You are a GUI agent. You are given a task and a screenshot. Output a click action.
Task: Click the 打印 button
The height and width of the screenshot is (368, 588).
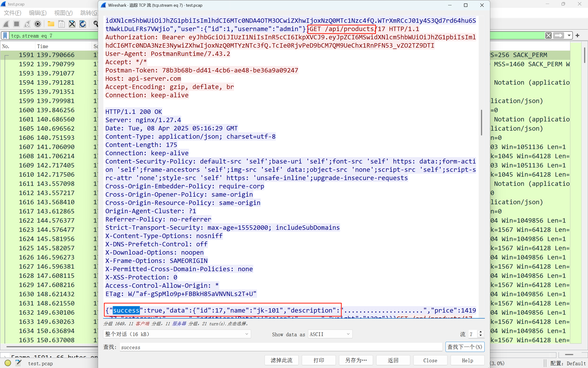319,360
